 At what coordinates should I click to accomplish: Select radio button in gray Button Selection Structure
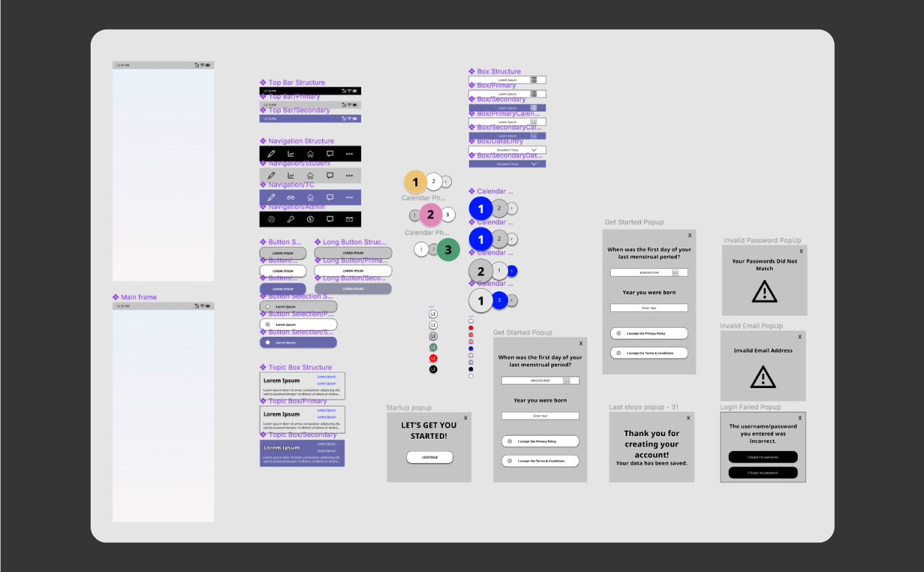coord(268,307)
